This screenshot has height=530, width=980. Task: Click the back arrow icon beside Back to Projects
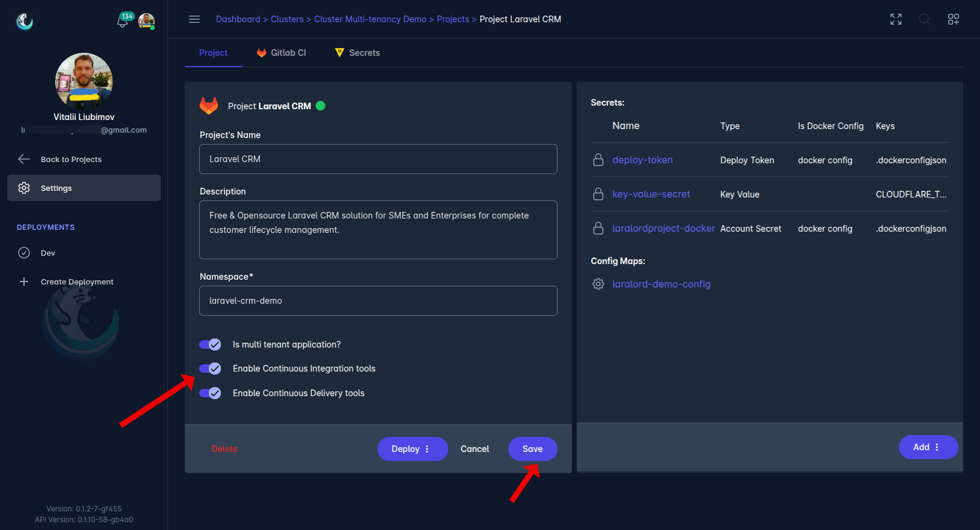[x=24, y=159]
